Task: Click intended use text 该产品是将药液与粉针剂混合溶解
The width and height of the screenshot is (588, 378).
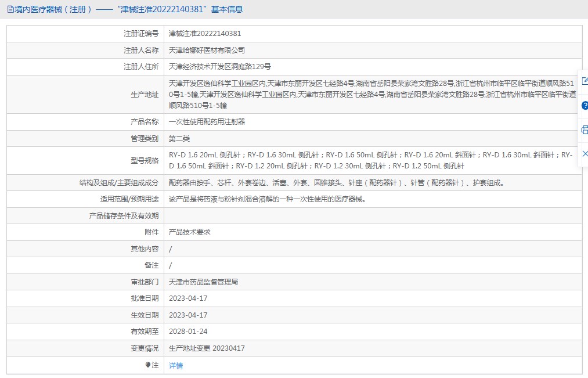Action: (x=267, y=199)
